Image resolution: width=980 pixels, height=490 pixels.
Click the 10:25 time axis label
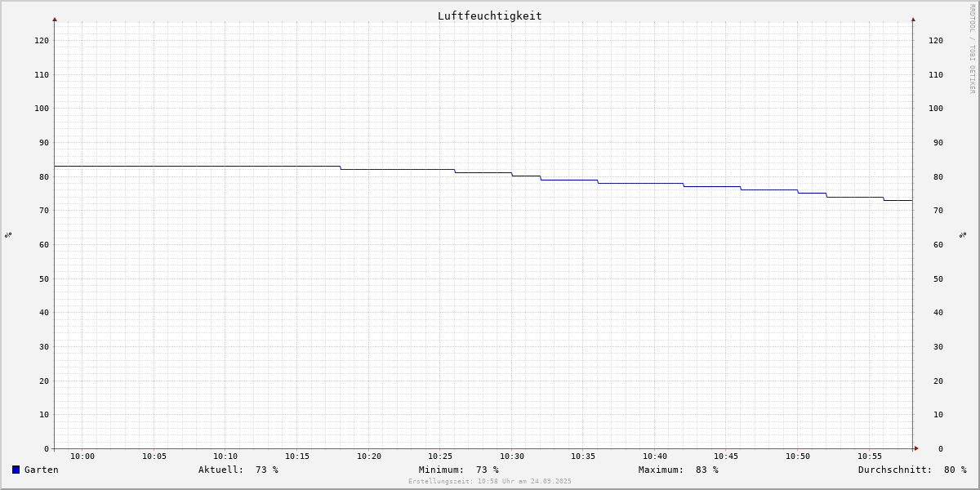tap(440, 457)
